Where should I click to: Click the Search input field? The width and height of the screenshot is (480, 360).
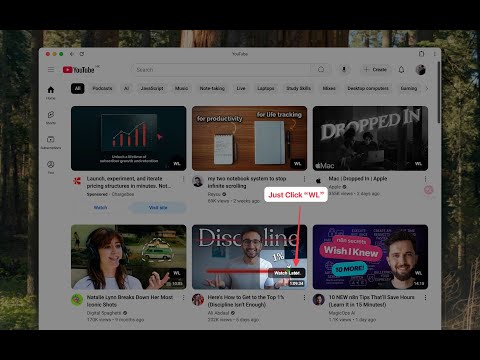tap(222, 69)
